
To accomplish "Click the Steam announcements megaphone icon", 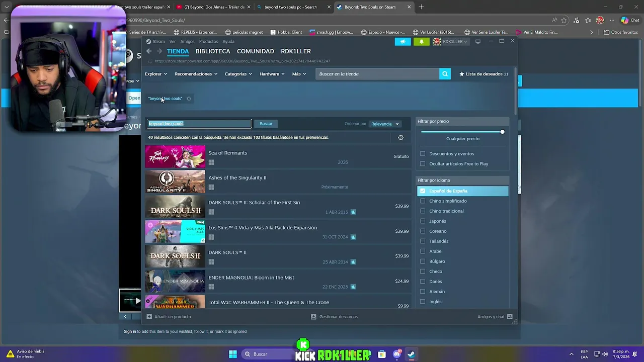I will pos(403,41).
